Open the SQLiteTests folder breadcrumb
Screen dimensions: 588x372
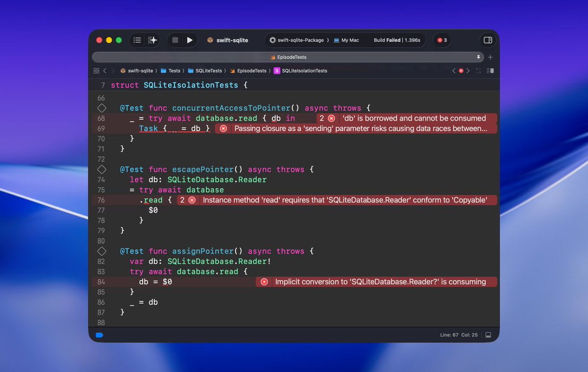tap(205, 71)
